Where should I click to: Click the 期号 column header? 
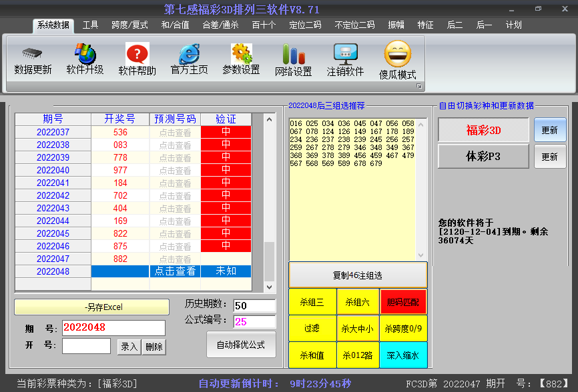coord(53,119)
